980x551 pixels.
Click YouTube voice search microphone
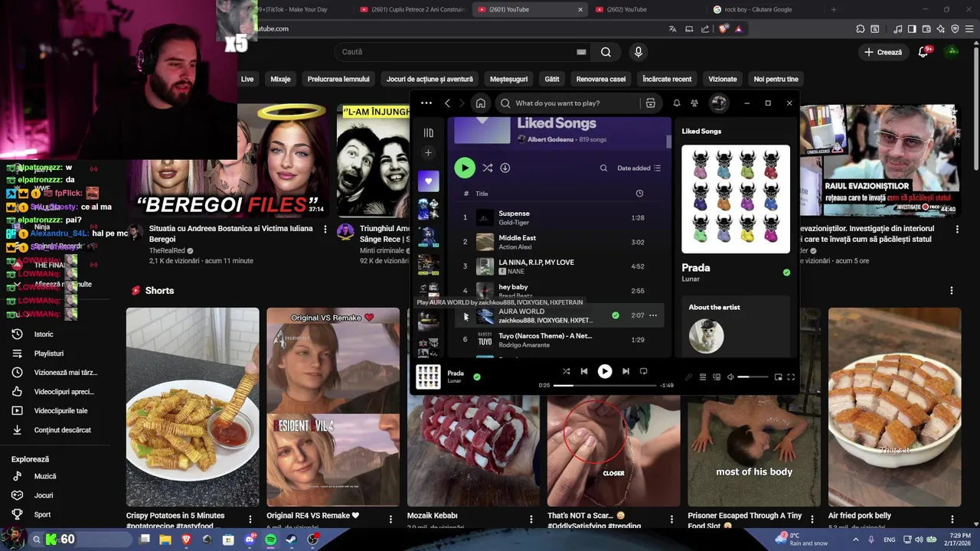(638, 52)
